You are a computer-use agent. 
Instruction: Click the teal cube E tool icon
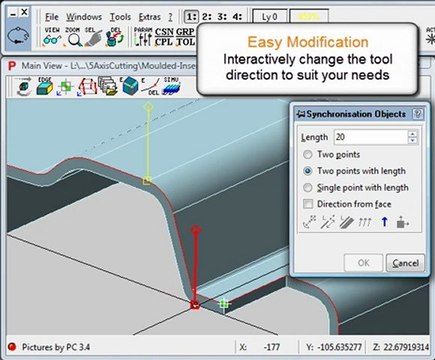[130, 86]
